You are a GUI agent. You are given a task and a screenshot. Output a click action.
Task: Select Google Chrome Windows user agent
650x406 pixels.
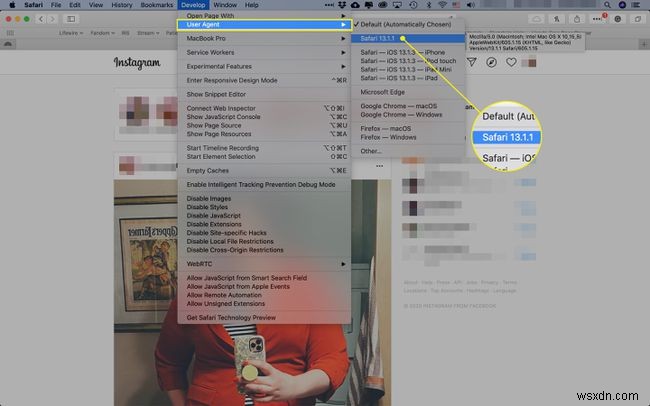tap(408, 115)
